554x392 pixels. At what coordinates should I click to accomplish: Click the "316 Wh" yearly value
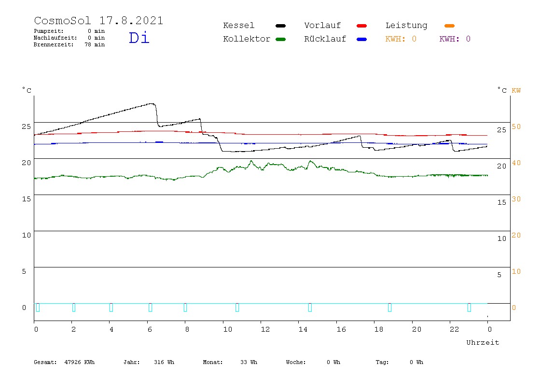click(164, 362)
